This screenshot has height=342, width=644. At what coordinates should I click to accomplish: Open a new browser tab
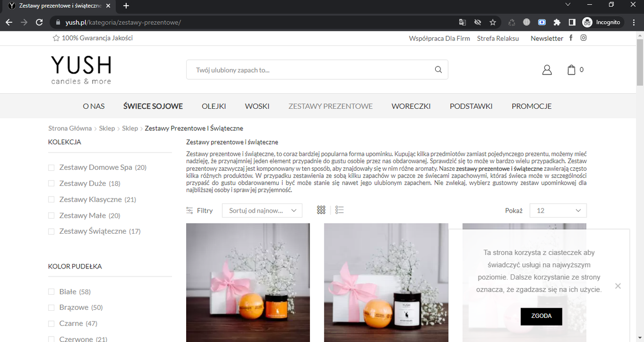point(126,6)
